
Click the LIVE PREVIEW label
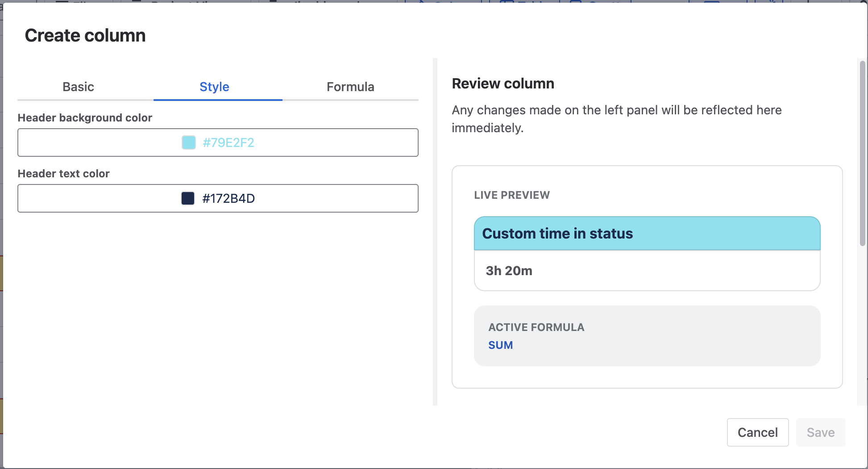(512, 195)
